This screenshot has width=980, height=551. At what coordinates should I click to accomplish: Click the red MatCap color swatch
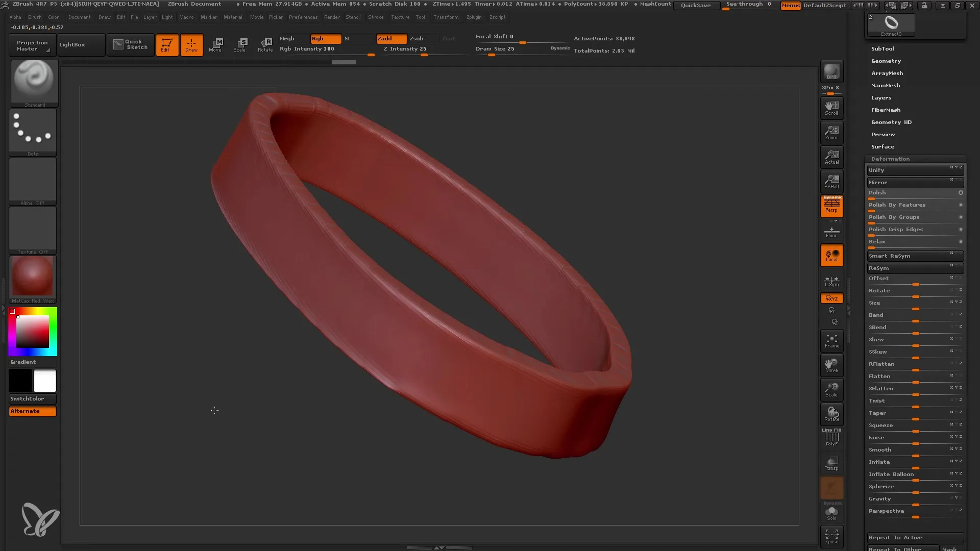(x=32, y=278)
